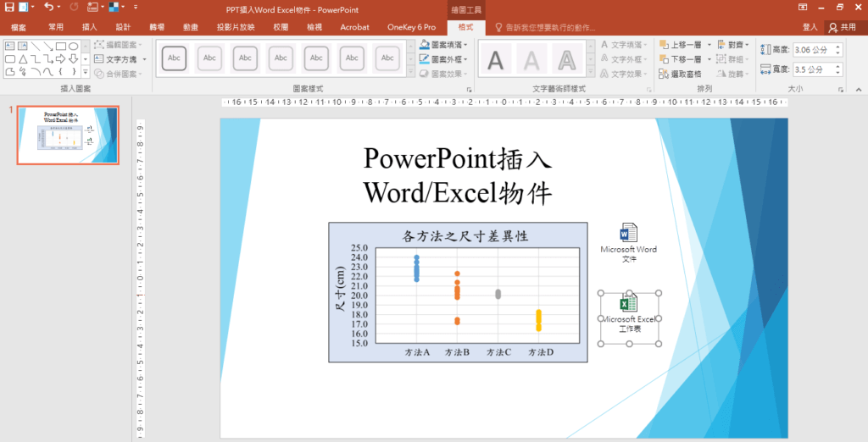Select the oval shape in shape gallery

pos(74,46)
